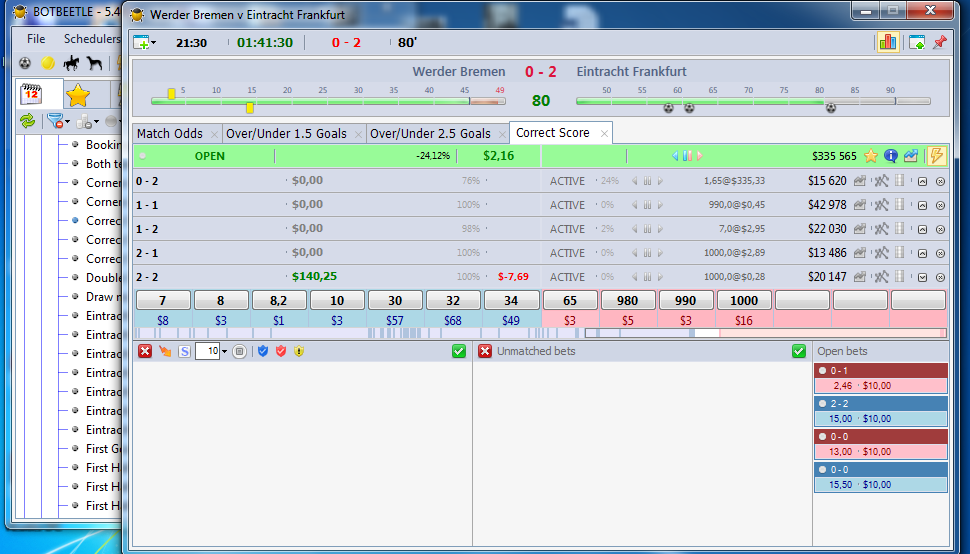Click the remove circle icon for 2 - 1
This screenshot has width=970, height=554.
click(940, 254)
